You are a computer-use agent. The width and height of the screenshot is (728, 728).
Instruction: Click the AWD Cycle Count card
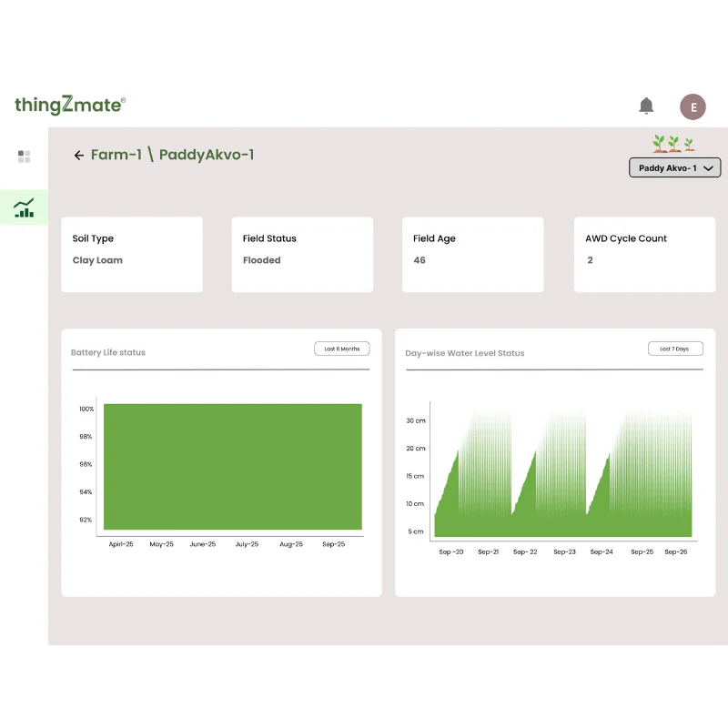click(x=644, y=255)
